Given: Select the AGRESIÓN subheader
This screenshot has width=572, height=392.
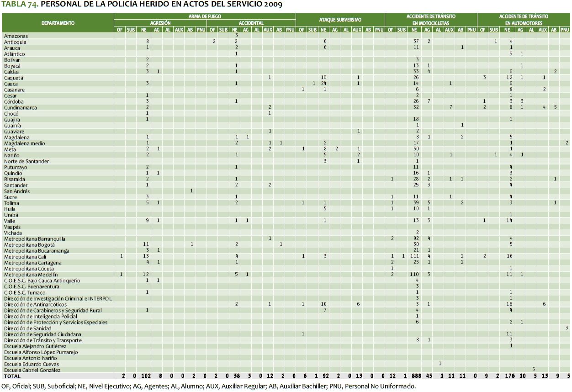Looking at the screenshot, I should point(160,23).
